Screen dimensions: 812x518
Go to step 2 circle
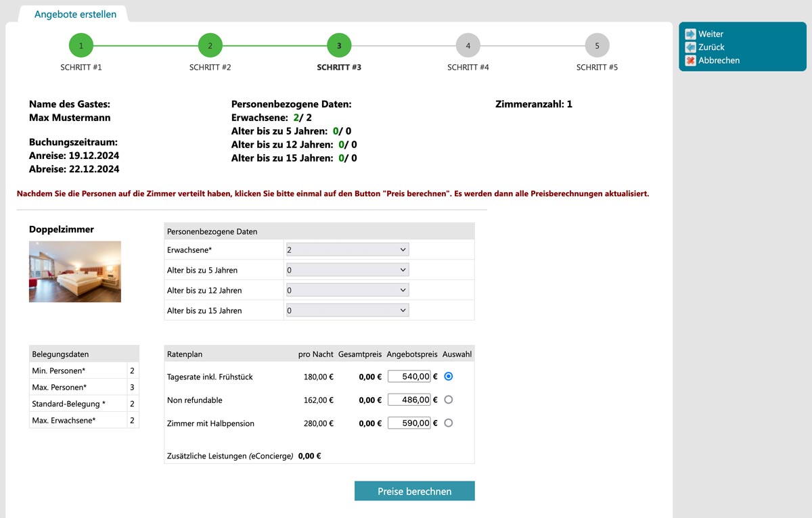[x=210, y=46]
